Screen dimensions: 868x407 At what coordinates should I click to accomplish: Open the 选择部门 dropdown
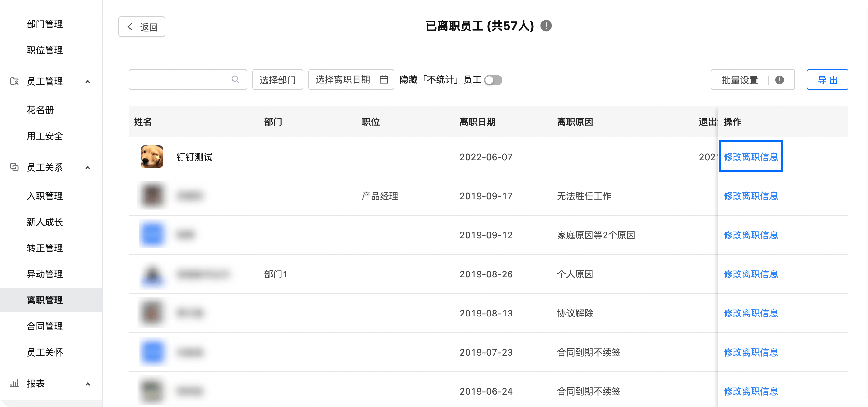(277, 79)
